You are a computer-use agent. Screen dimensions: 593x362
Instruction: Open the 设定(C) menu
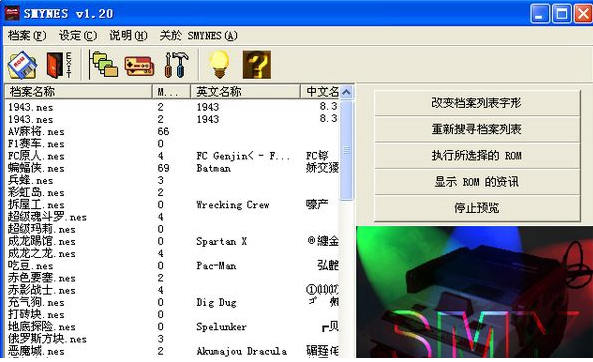[x=78, y=36]
